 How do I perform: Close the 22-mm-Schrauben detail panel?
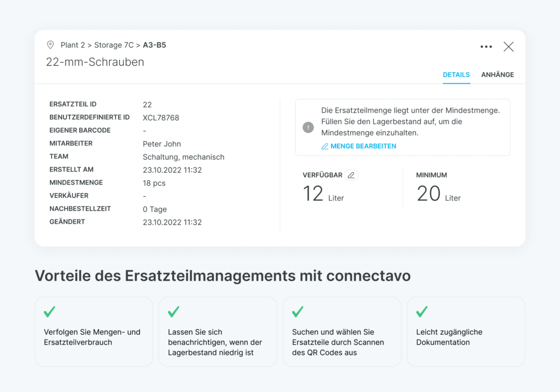pos(509,47)
